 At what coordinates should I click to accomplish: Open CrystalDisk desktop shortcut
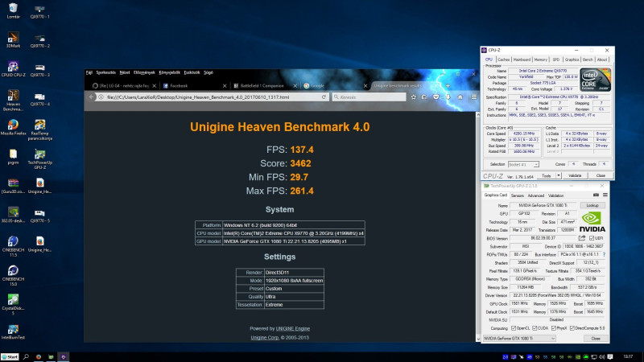13,304
